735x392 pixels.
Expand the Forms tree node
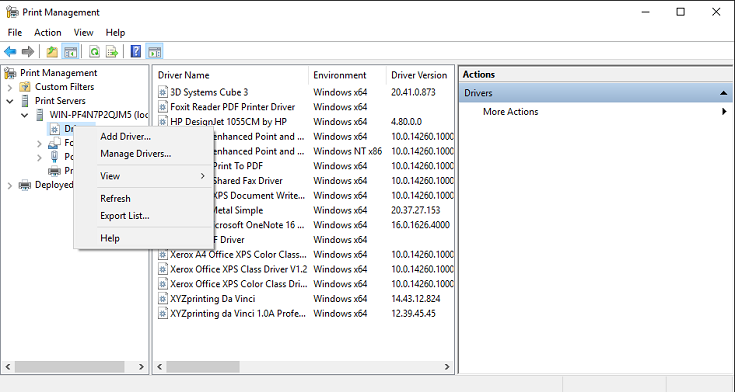point(40,143)
